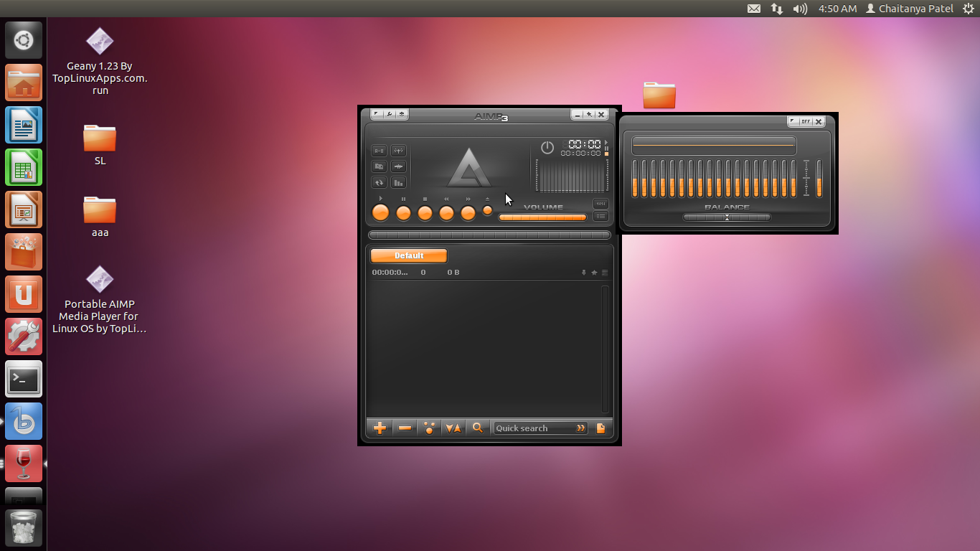The image size is (980, 551).
Task: Click the AIMP title bar icon beside the wrench
Action: click(x=402, y=114)
